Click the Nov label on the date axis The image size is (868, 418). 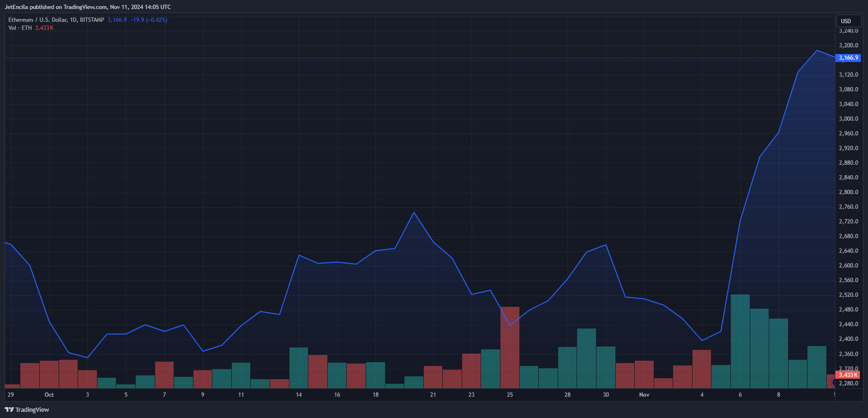click(644, 395)
